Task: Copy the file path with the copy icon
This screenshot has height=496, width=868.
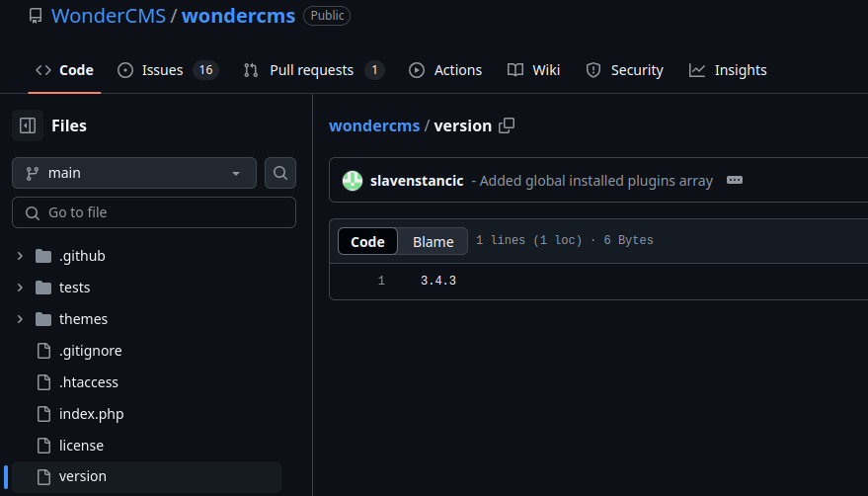Action: 507,125
